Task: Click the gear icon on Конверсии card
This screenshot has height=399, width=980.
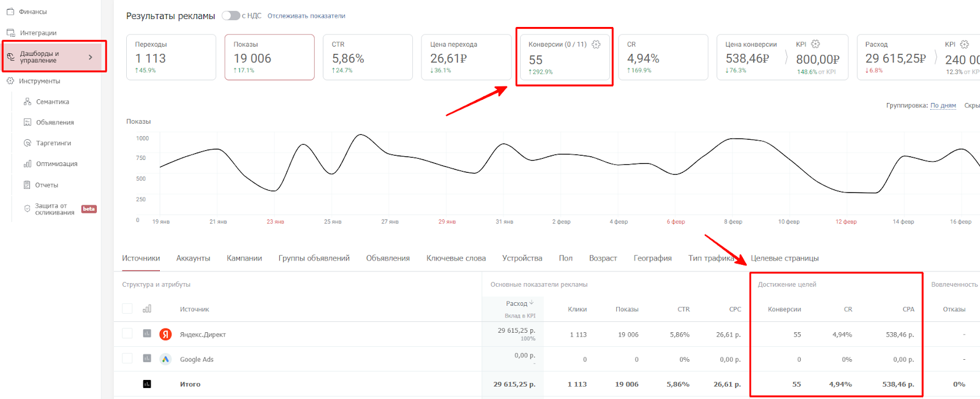Action: click(x=596, y=44)
